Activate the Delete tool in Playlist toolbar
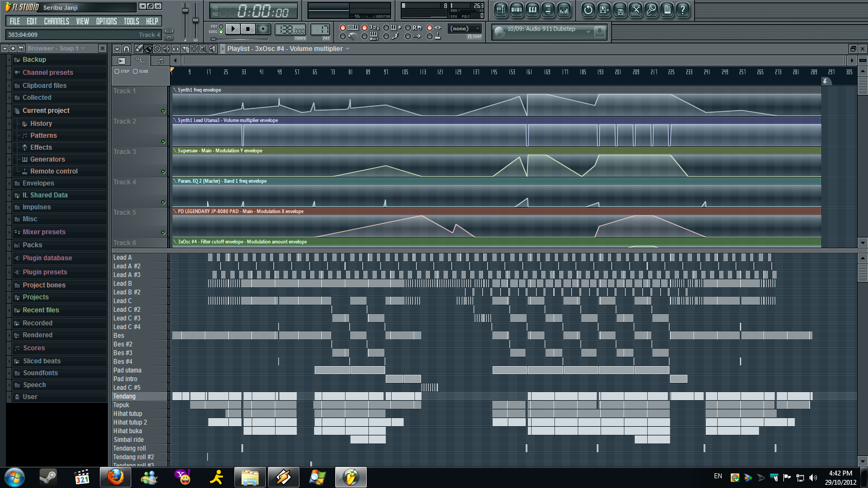 [x=157, y=49]
